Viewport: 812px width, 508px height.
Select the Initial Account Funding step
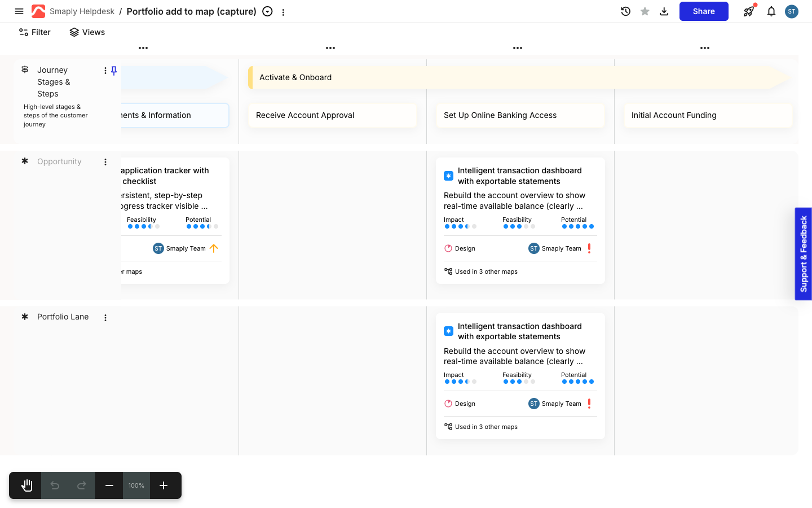[708, 115]
